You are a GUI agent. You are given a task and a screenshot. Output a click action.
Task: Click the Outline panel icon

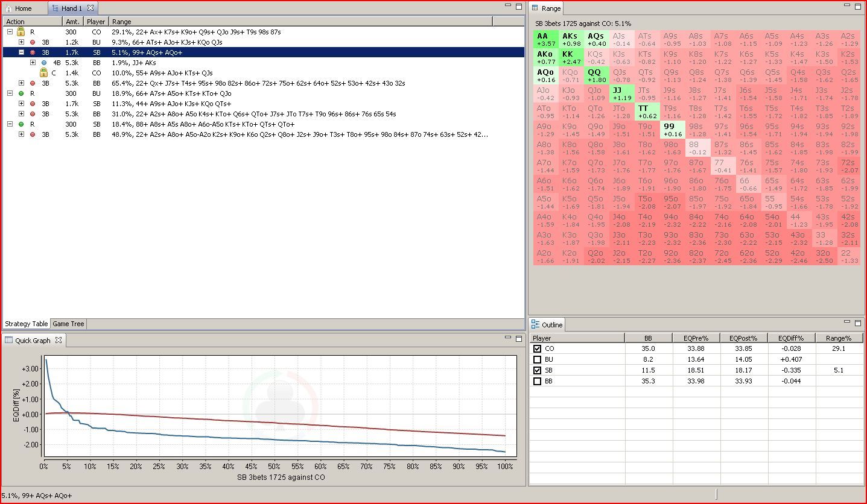pos(536,324)
